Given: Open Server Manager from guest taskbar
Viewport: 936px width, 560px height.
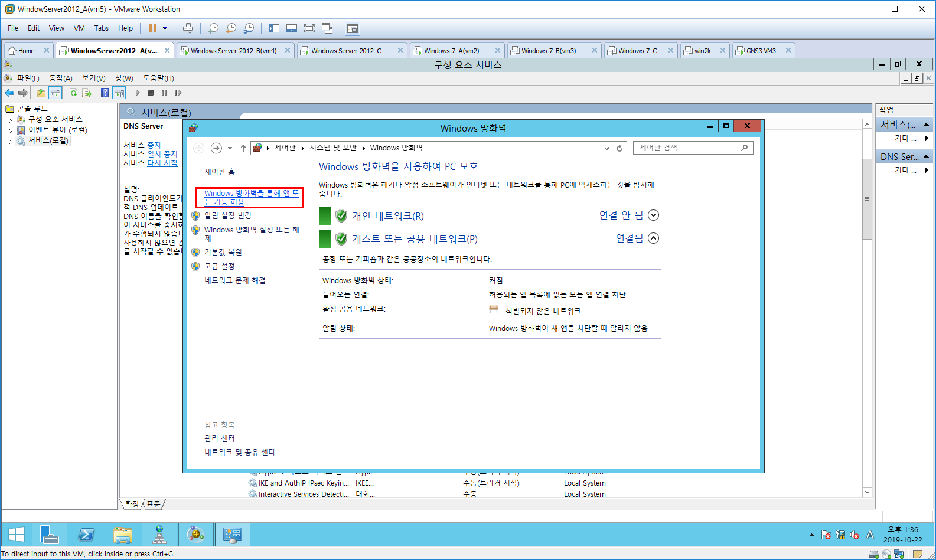Looking at the screenshot, I should coord(50,535).
